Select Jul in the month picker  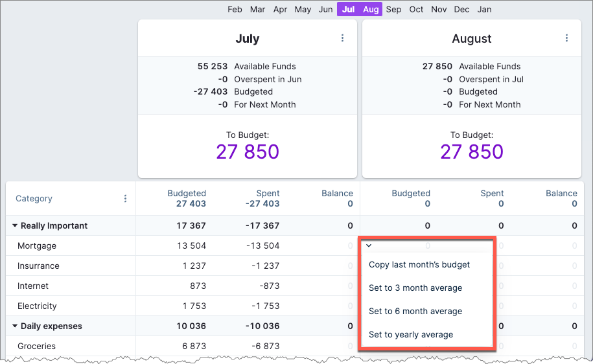[x=348, y=9]
